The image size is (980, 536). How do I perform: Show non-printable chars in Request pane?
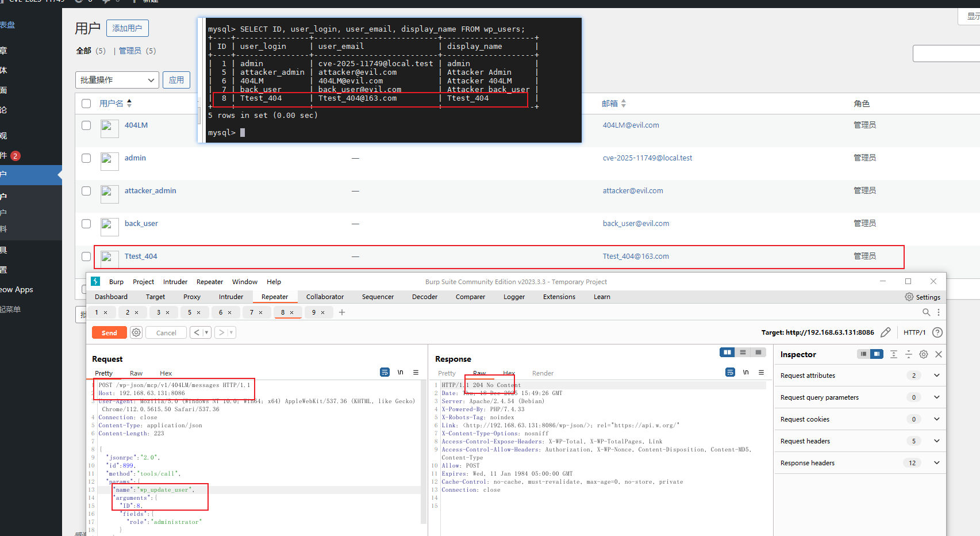(401, 373)
